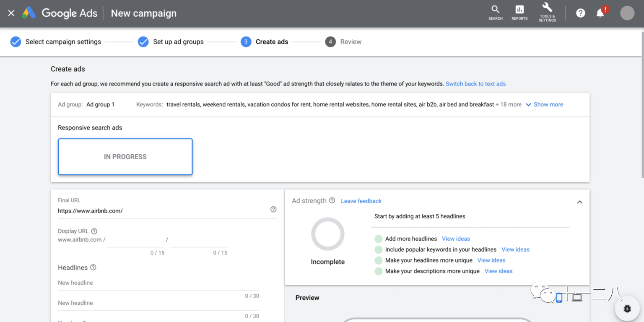Click the Leave feedback link

coord(361,201)
